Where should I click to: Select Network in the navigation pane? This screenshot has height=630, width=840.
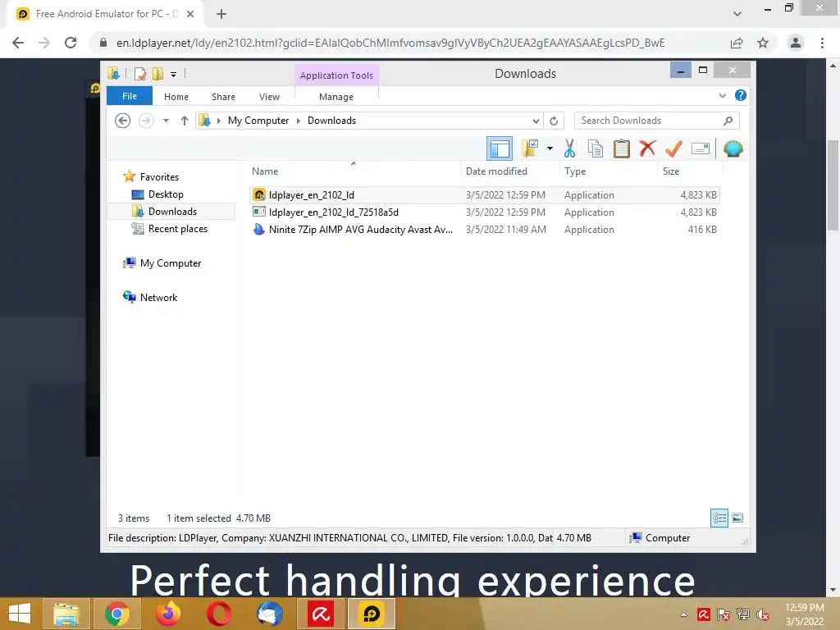tap(158, 297)
